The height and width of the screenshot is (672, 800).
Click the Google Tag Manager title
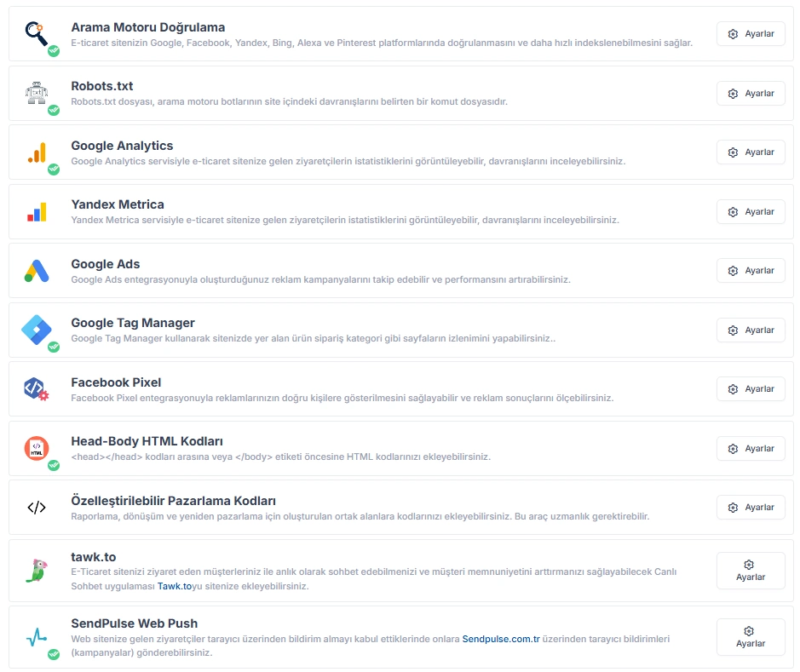point(133,323)
